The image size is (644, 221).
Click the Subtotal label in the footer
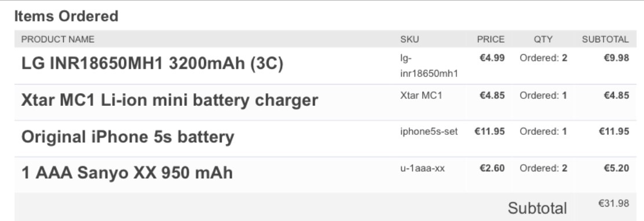coord(537,208)
